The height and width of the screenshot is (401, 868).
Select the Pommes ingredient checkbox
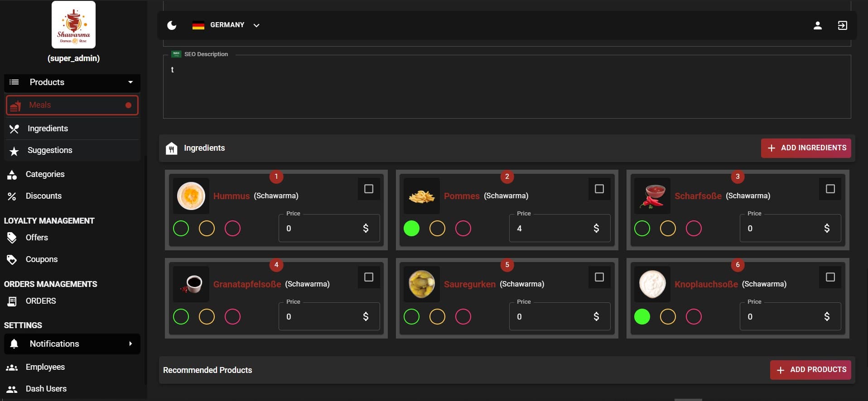[x=599, y=189]
